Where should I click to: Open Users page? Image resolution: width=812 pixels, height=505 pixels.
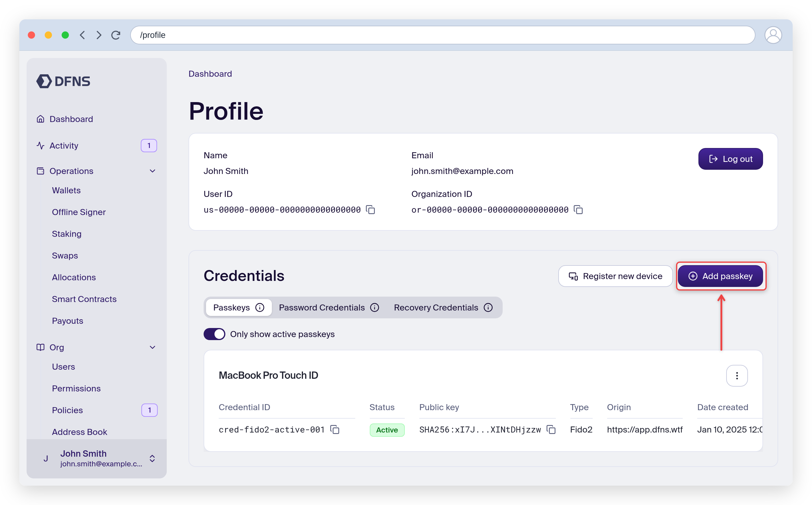[63, 367]
